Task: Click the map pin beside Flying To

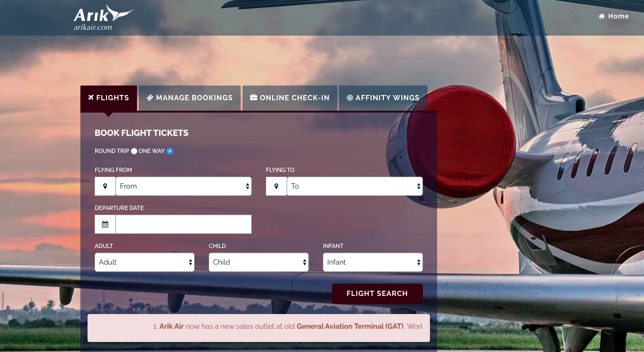Action: point(276,186)
